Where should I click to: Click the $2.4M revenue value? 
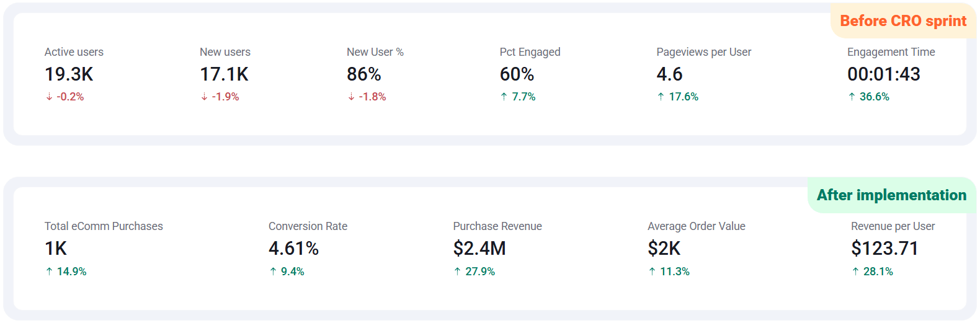click(479, 249)
